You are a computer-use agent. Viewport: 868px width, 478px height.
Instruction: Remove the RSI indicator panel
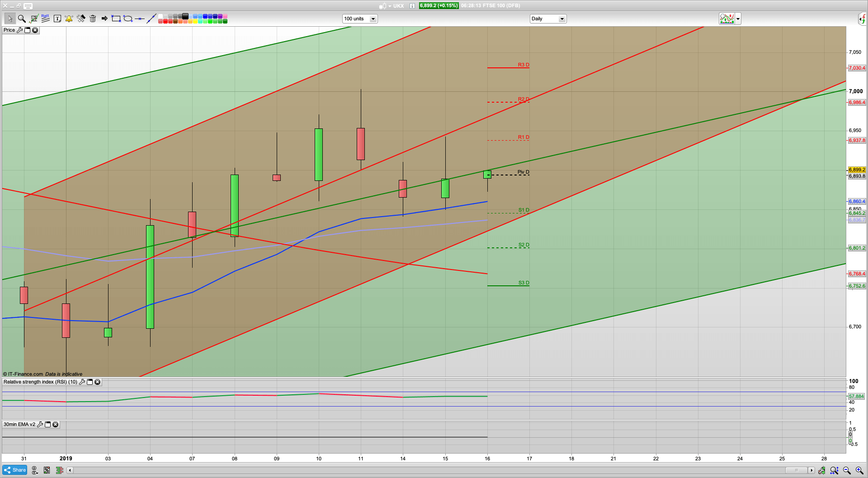[97, 382]
